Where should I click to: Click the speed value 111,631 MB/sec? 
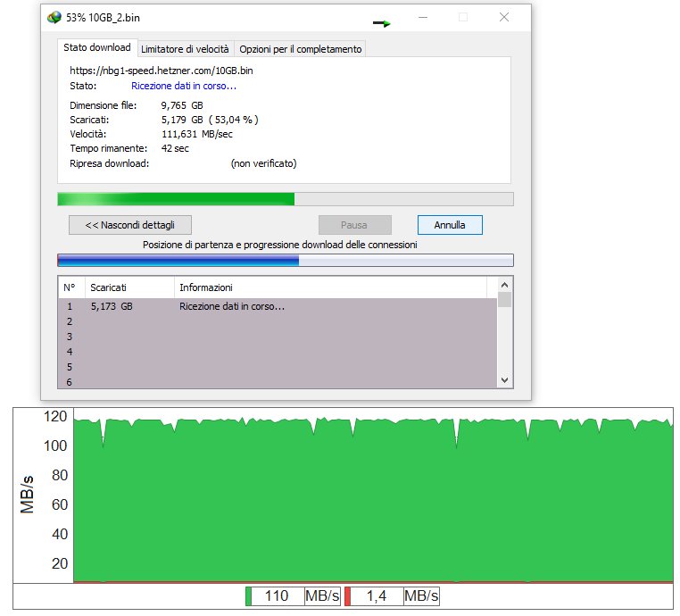[197, 134]
